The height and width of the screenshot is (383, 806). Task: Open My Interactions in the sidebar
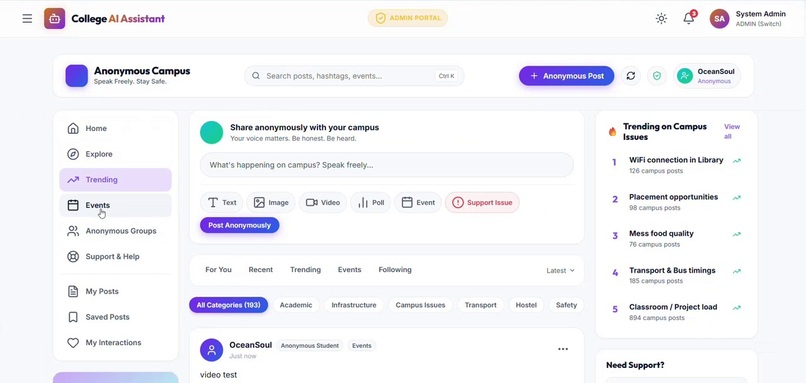pos(115,342)
